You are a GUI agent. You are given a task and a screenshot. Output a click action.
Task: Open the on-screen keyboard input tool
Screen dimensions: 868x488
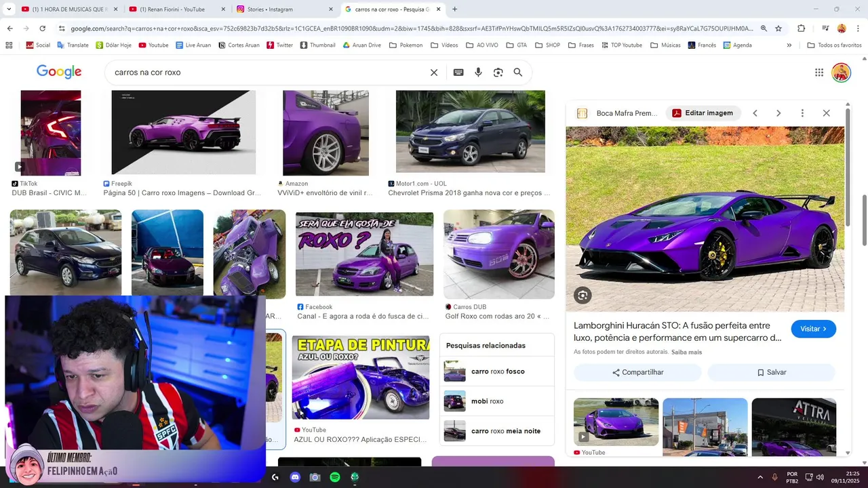(458, 73)
